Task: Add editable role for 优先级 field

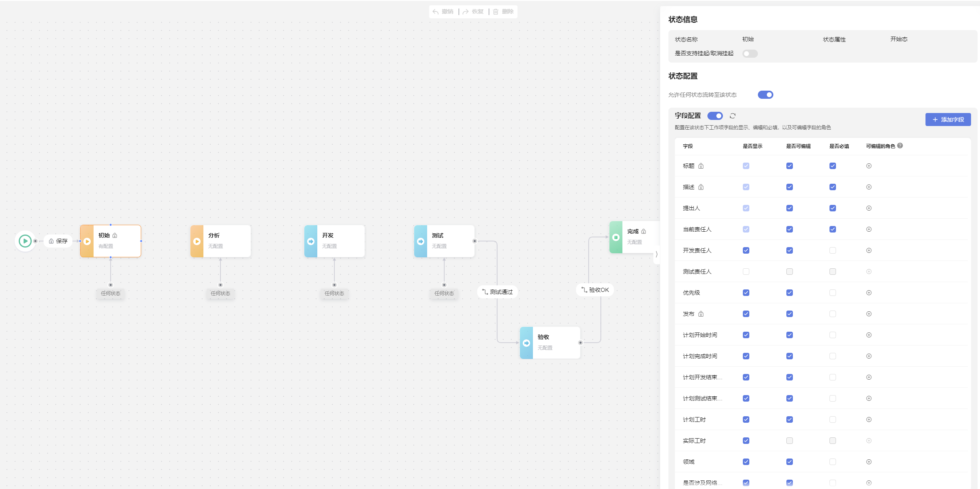Action: (x=869, y=293)
